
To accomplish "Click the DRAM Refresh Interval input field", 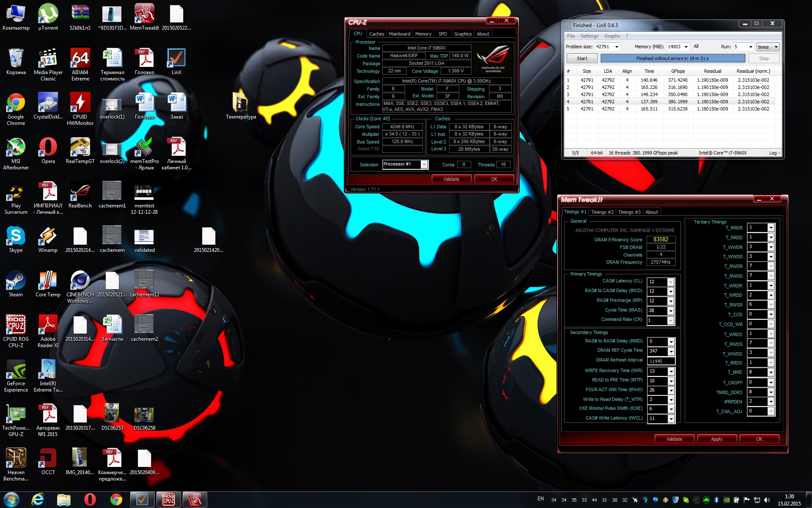I will (x=661, y=361).
